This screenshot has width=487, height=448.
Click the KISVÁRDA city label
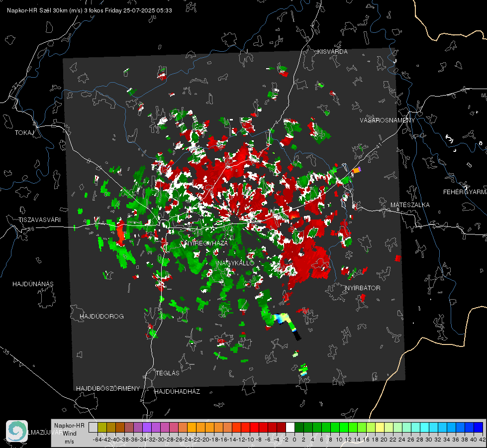[332, 52]
